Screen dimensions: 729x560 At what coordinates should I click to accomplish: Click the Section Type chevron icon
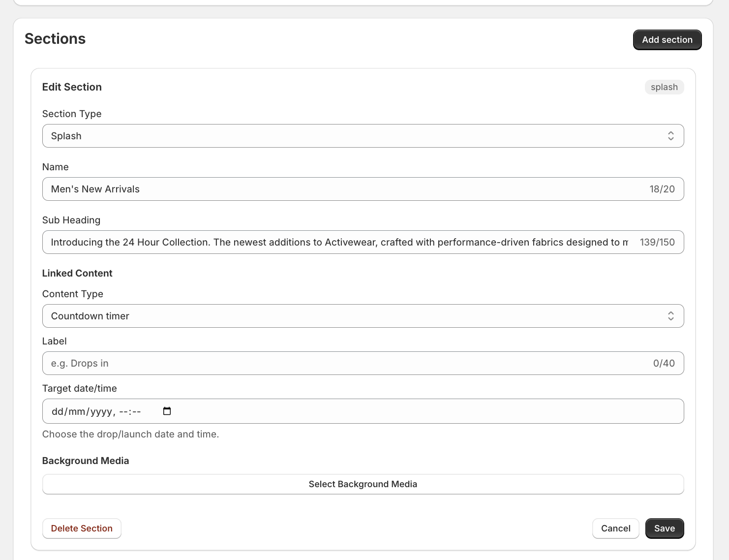pyautogui.click(x=670, y=136)
